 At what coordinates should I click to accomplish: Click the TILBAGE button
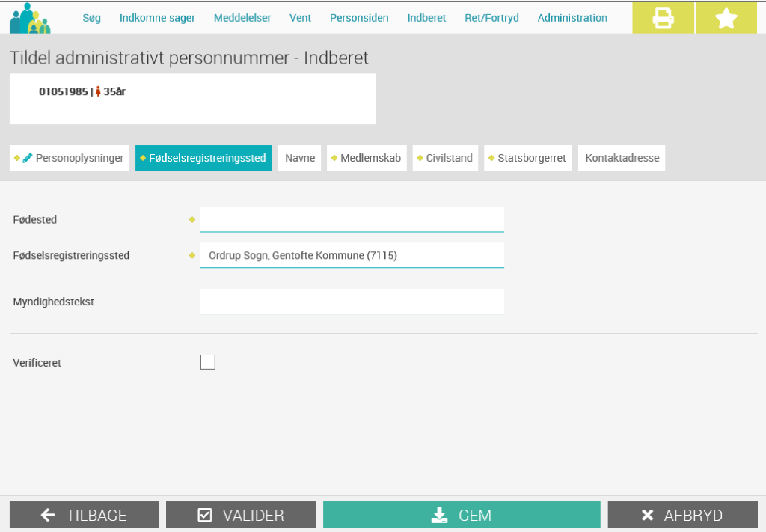(x=84, y=514)
